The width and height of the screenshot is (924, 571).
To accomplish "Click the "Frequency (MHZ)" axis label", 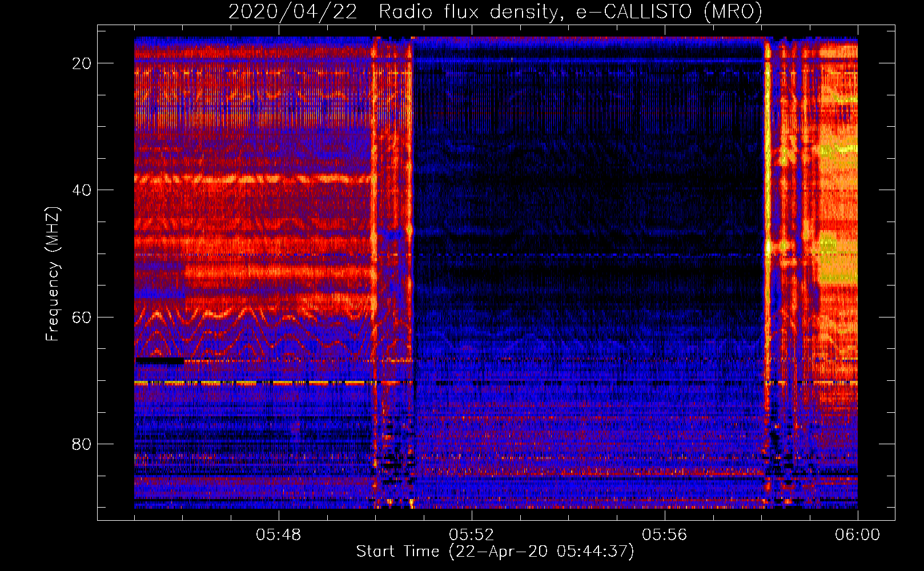I will [x=53, y=274].
